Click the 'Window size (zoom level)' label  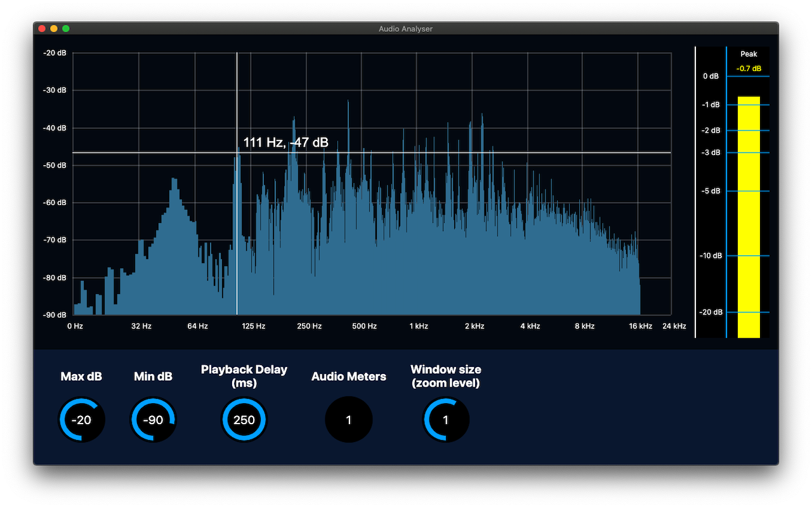click(x=446, y=376)
